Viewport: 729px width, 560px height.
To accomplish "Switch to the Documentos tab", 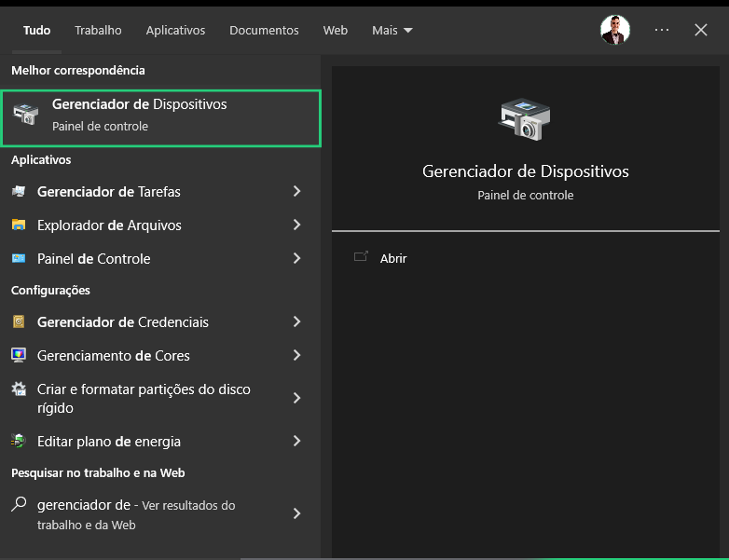I will pyautogui.click(x=264, y=30).
